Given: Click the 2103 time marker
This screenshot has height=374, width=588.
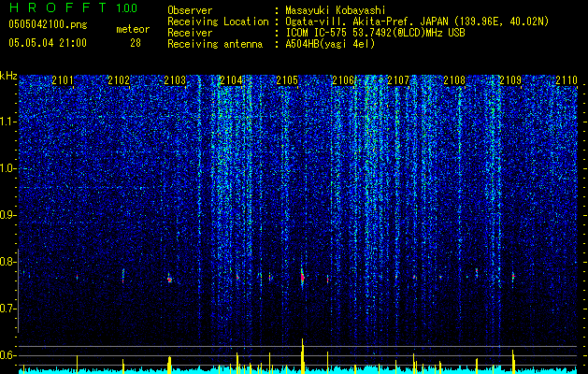Looking at the screenshot, I should click(x=175, y=80).
